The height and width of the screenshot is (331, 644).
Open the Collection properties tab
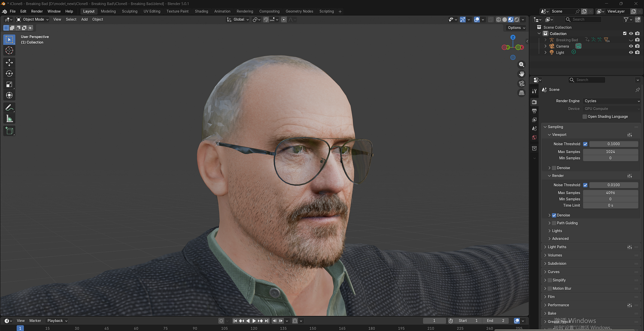[x=535, y=149]
